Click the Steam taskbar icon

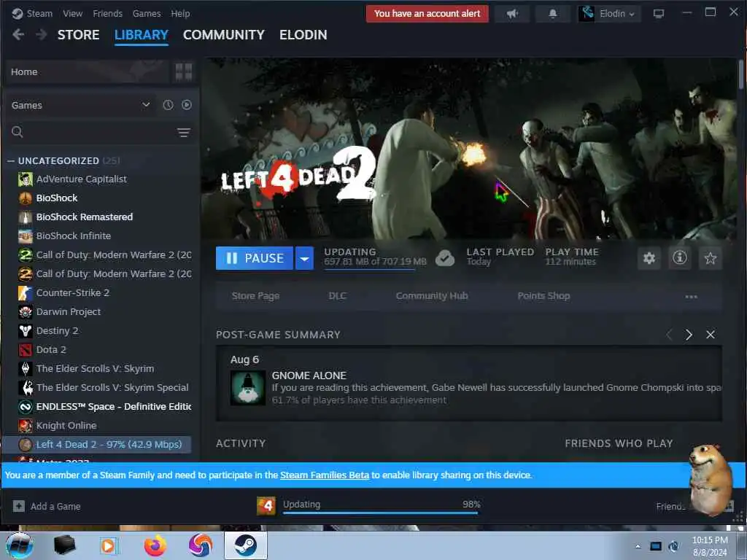tap(245, 545)
